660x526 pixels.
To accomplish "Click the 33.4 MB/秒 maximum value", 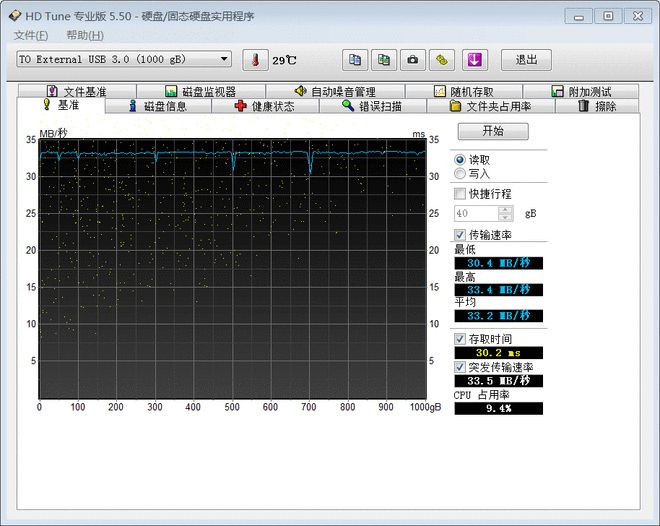I will click(x=498, y=290).
